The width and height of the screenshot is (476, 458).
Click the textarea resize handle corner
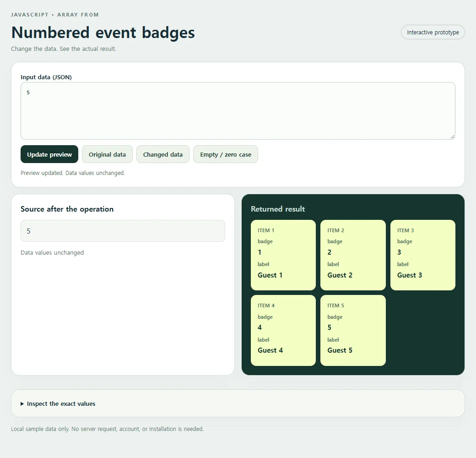tap(452, 136)
